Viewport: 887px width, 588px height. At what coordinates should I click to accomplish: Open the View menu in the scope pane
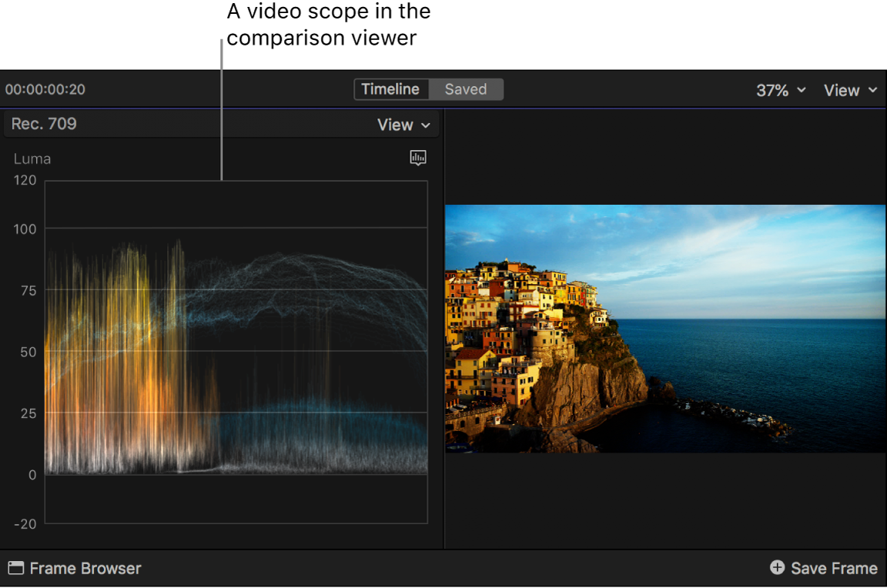click(396, 125)
